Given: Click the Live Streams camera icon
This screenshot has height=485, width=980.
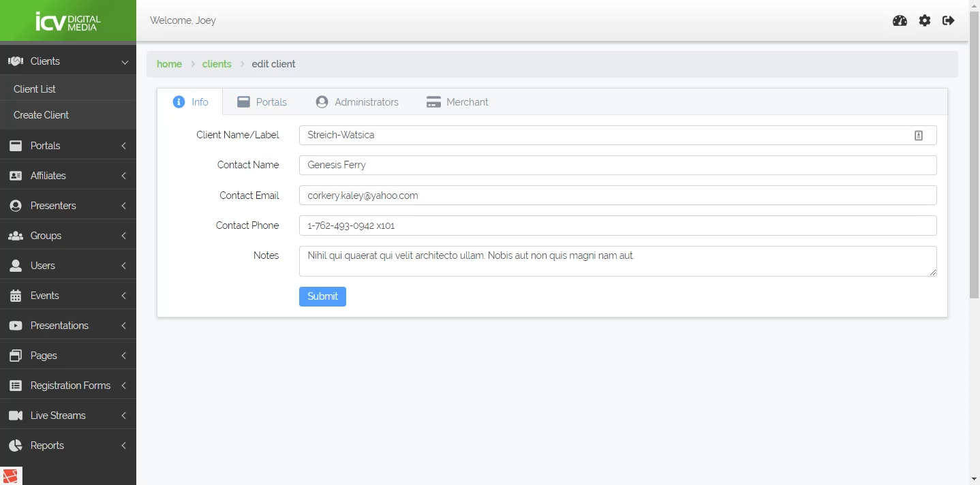Looking at the screenshot, I should click(16, 416).
